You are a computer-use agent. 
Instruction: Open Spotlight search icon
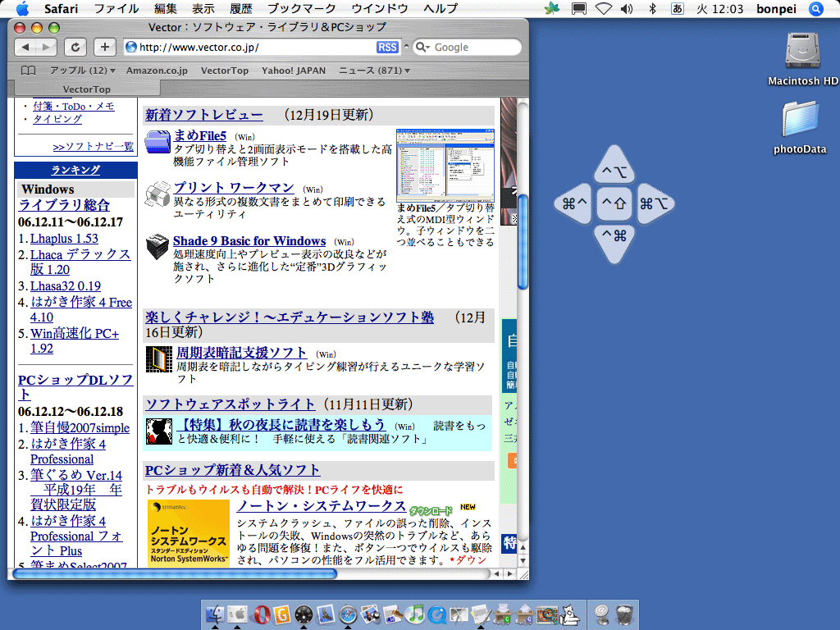point(816,8)
